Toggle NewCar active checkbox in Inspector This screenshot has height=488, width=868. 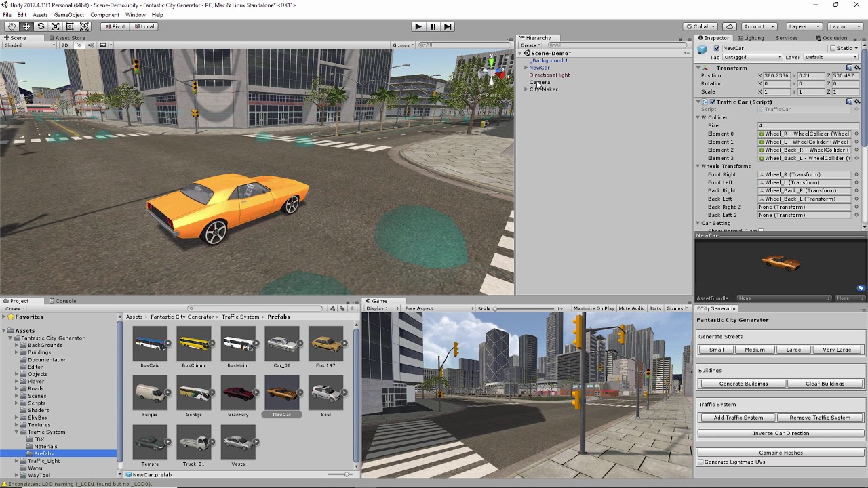click(716, 49)
